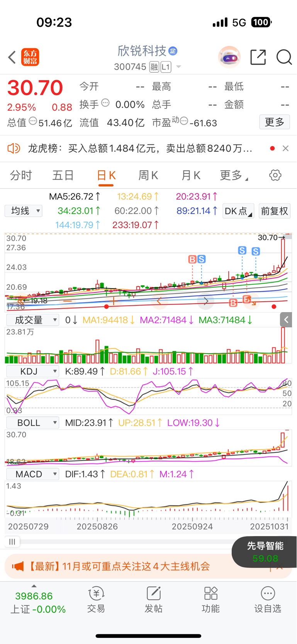Tap the date label 20250924
The width and height of the screenshot is (297, 644).
tap(192, 526)
